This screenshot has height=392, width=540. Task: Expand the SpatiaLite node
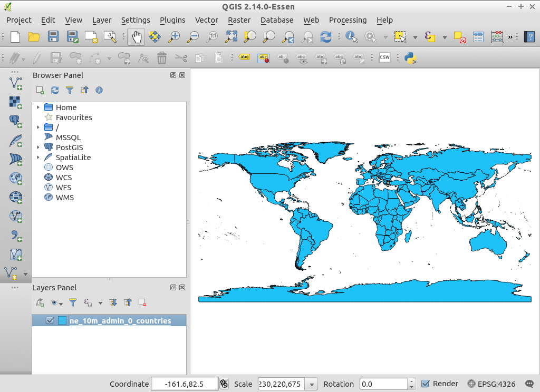coord(38,158)
